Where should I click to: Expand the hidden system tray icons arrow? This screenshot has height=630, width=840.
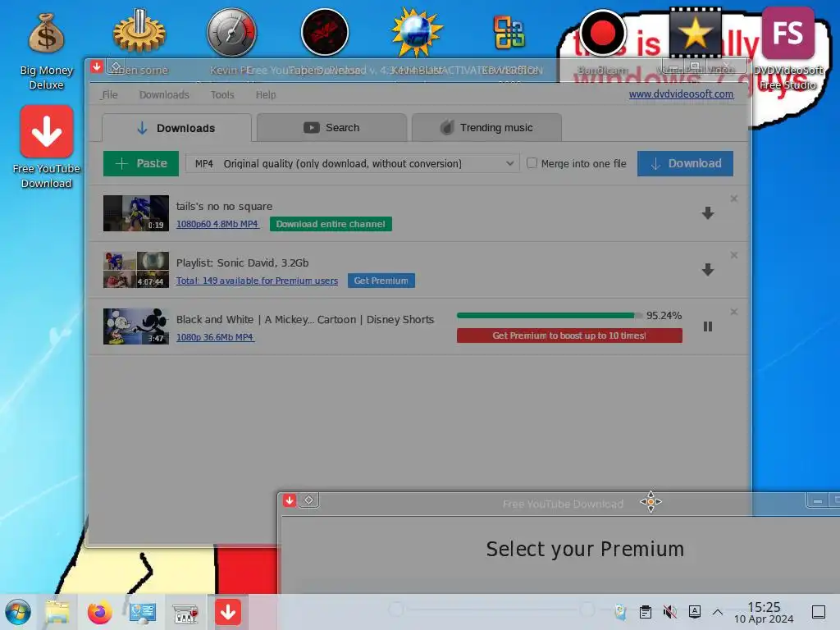tap(718, 612)
